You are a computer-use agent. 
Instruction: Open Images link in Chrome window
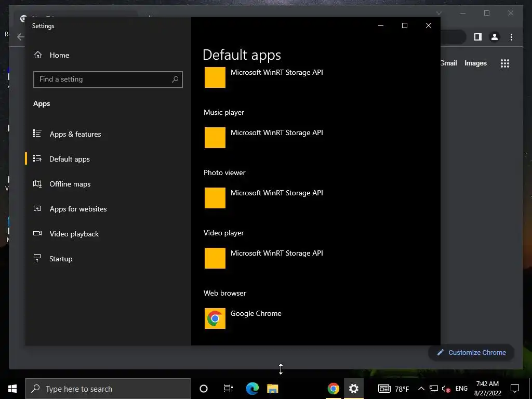475,63
